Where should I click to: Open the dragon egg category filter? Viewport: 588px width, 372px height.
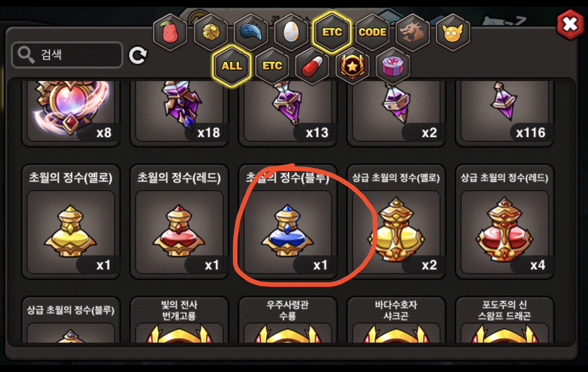pos(291,32)
